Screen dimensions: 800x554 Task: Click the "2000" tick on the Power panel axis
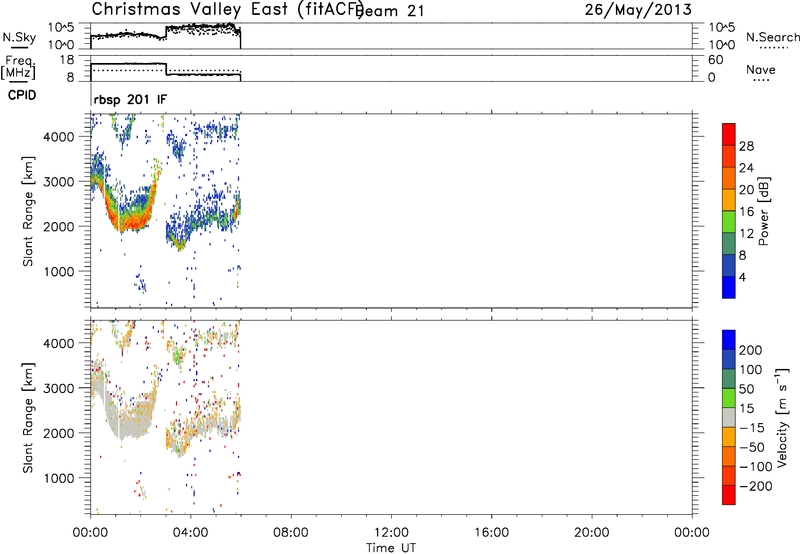coord(59,226)
